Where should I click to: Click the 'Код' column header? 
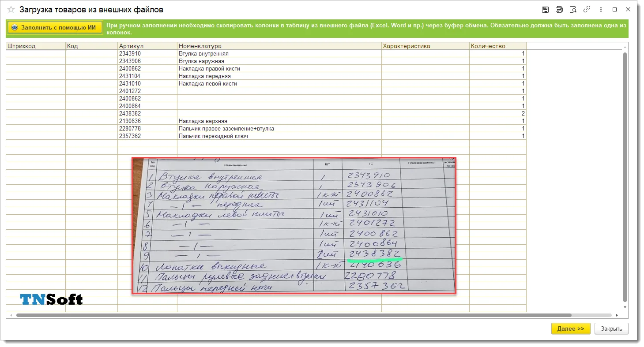(92, 46)
